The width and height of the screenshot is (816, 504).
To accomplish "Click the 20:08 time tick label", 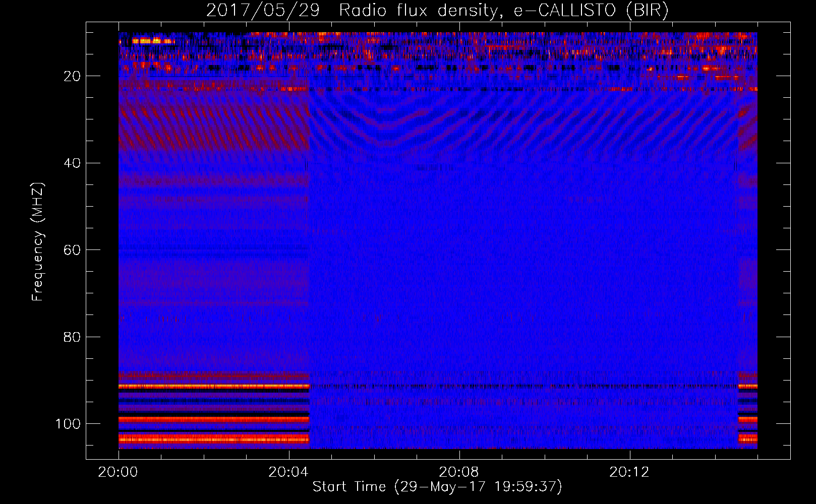I will (x=459, y=472).
